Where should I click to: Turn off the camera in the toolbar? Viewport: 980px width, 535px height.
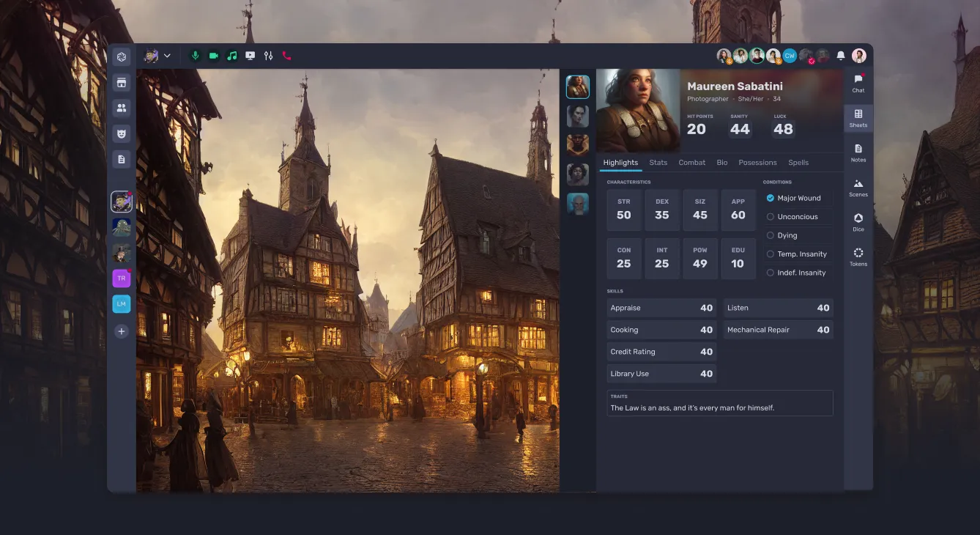pyautogui.click(x=213, y=55)
